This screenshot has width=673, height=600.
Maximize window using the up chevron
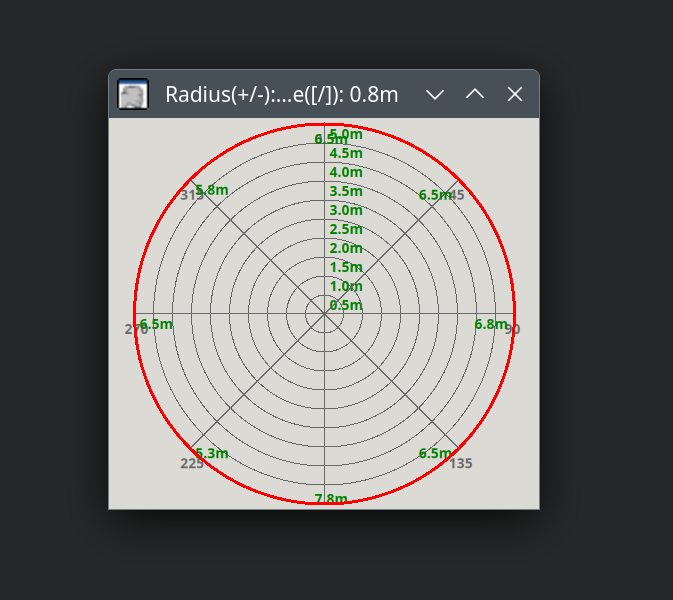point(475,94)
